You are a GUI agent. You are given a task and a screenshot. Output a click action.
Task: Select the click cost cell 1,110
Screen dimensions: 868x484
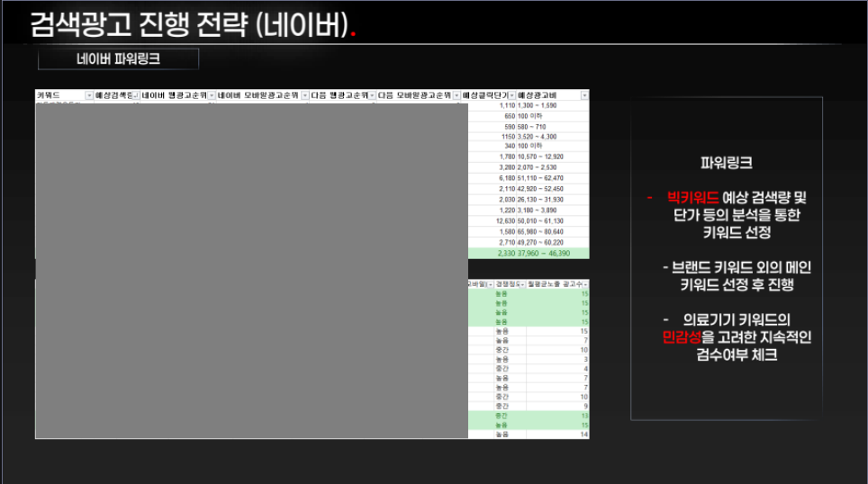507,105
